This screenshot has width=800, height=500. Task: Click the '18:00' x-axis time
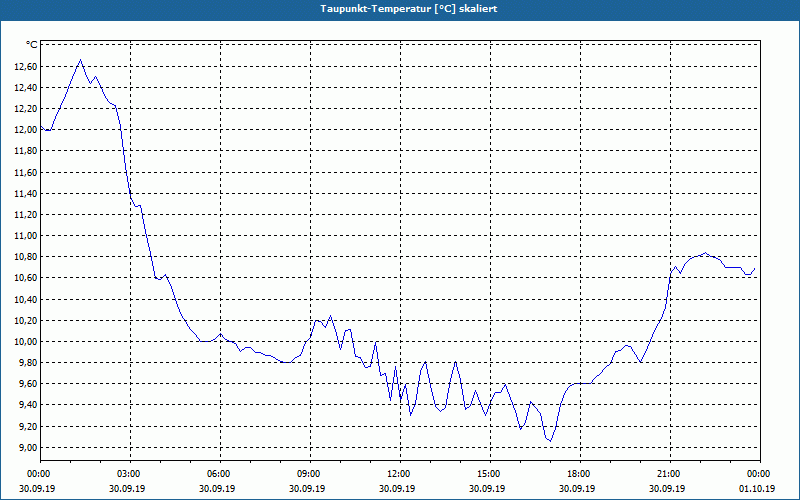click(581, 474)
